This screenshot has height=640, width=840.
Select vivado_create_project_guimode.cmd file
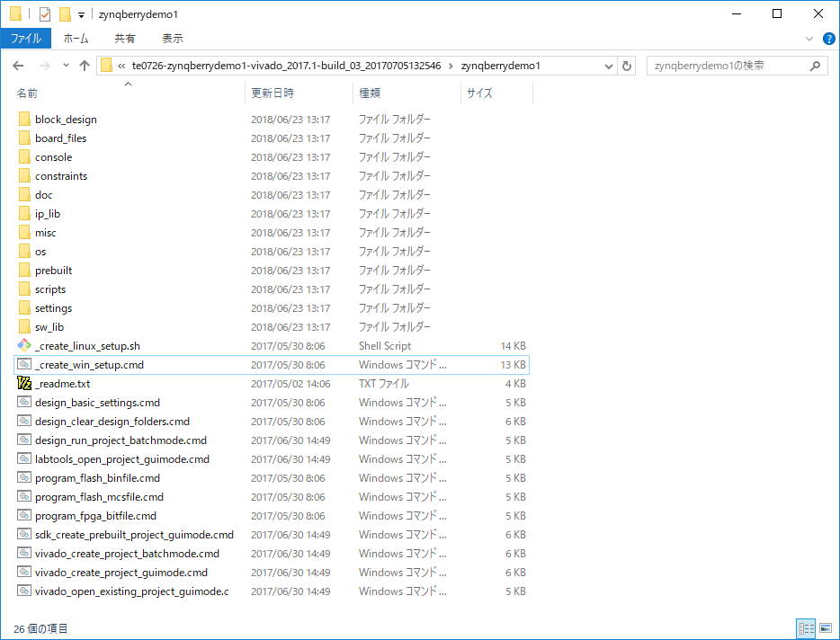coord(121,573)
